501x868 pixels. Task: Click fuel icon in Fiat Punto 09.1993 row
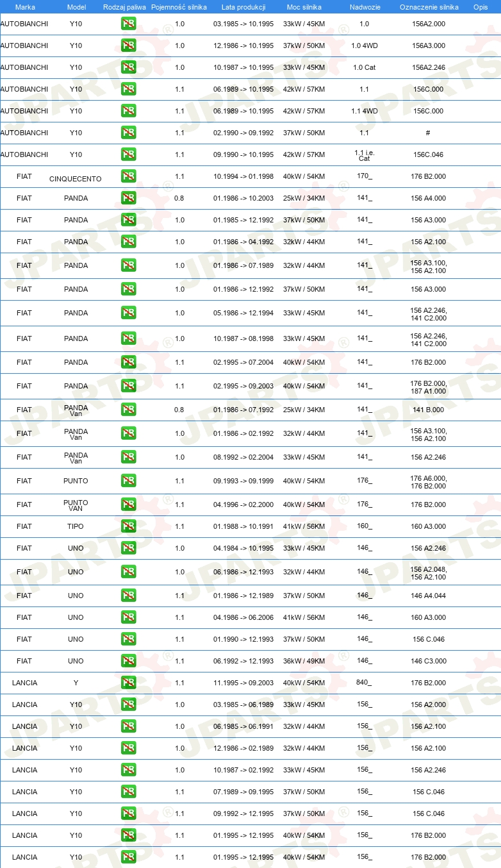tap(128, 481)
